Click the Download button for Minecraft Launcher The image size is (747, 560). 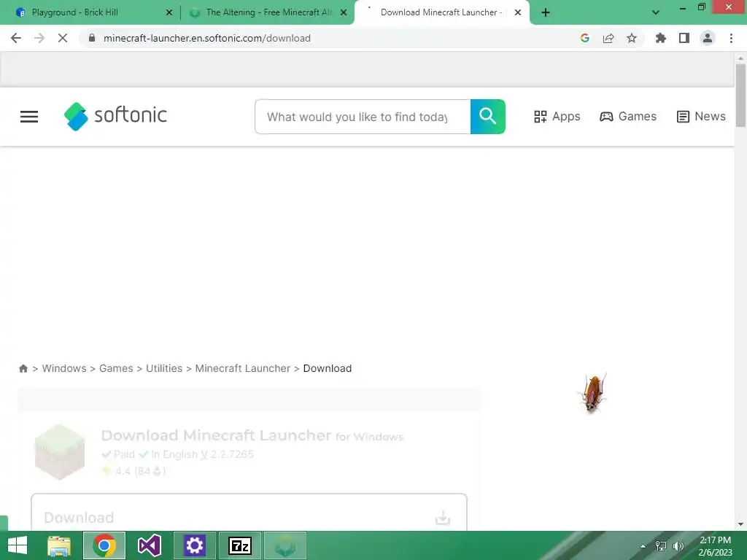click(x=249, y=513)
